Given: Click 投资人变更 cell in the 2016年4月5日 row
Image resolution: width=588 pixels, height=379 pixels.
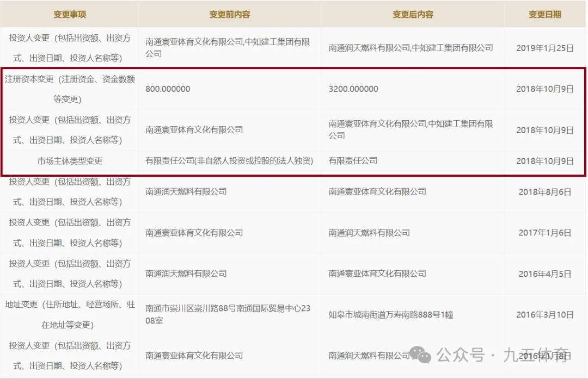Looking at the screenshot, I should pyautogui.click(x=70, y=274).
